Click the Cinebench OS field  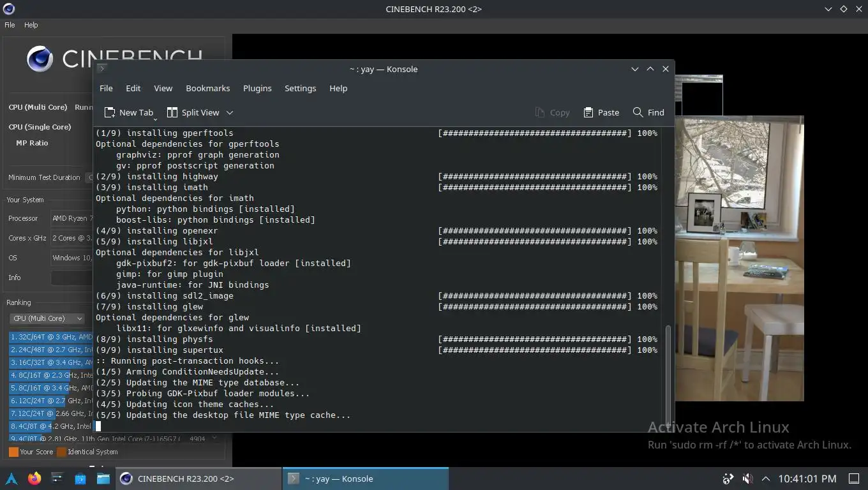point(72,258)
